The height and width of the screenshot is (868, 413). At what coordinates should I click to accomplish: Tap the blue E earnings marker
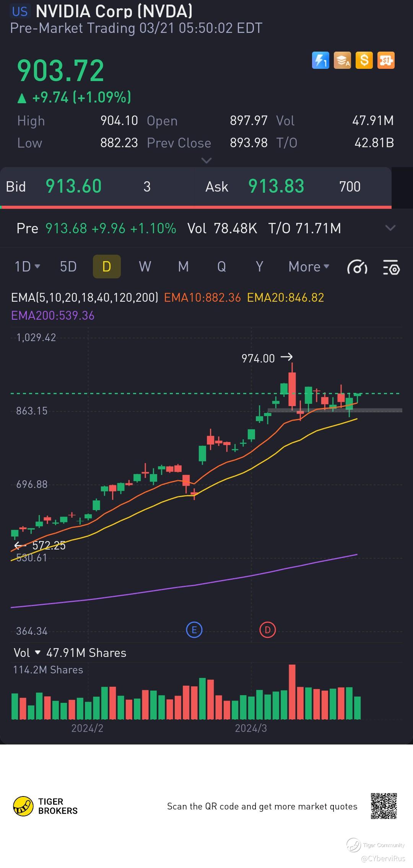tap(194, 630)
